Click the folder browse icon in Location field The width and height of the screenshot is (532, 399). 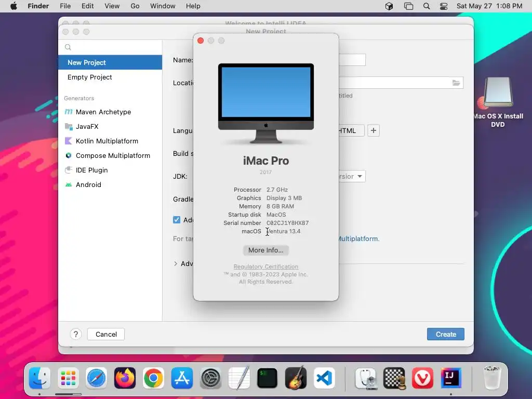(456, 83)
